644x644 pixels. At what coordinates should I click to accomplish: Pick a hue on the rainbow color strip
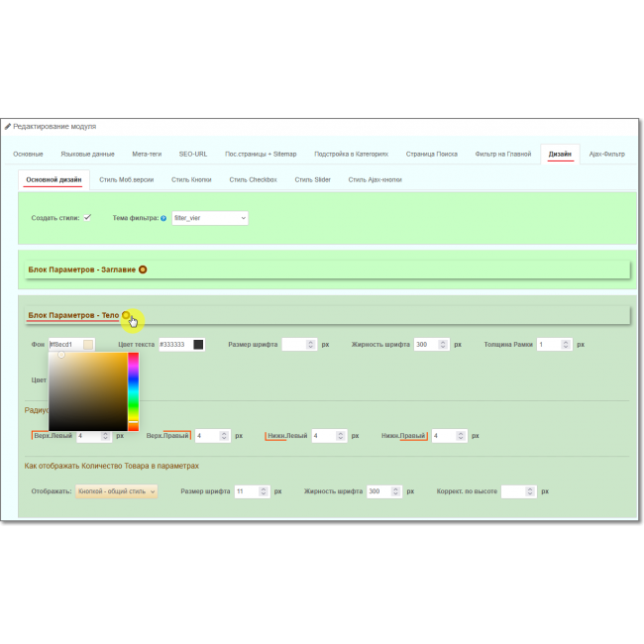coord(133,391)
